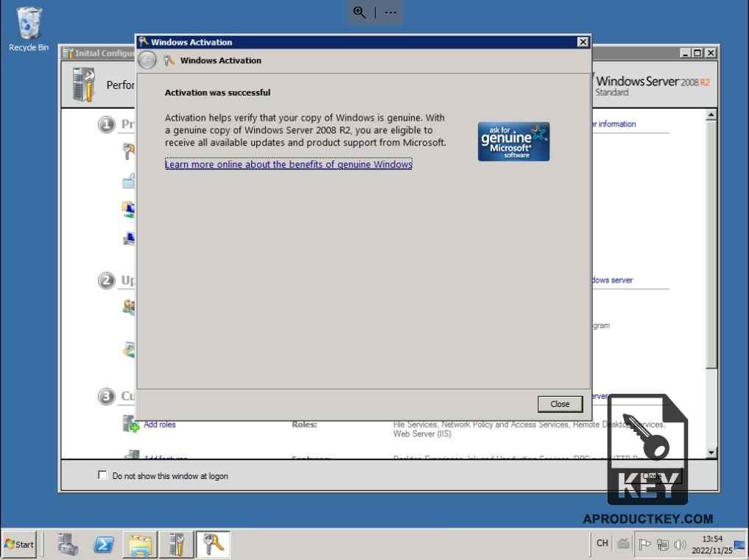749x560 pixels.
Task: Click the volume speaker icon
Action: tap(680, 544)
